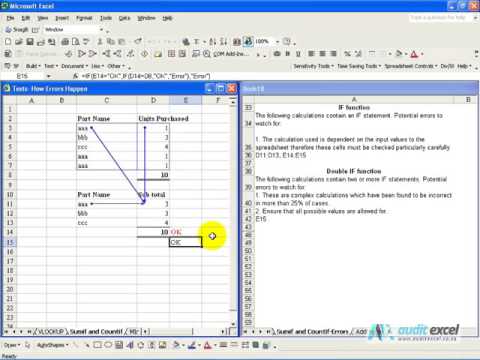Viewport: 480px width, 360px height.
Task: Open the Window menu
Action: click(146, 18)
